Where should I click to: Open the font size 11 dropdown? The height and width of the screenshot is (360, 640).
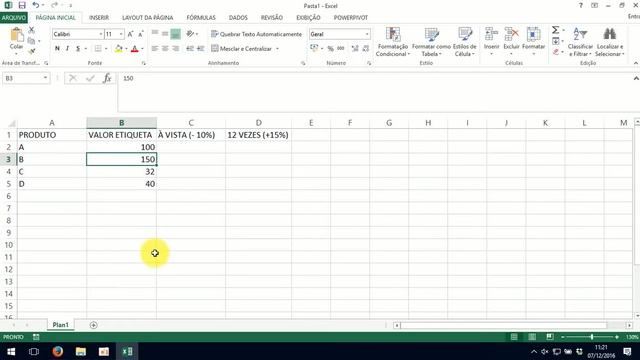(121, 34)
